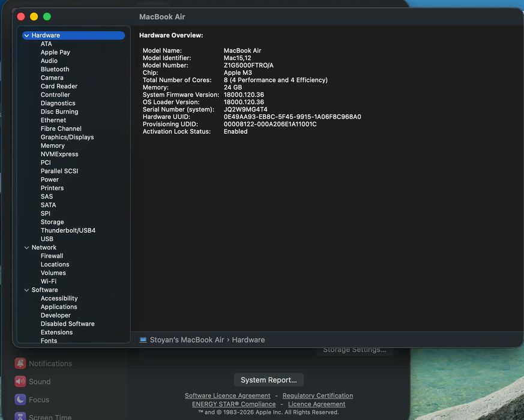Select Accessibility under Software

coord(59,298)
